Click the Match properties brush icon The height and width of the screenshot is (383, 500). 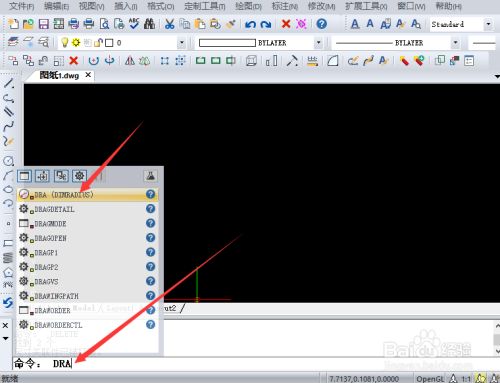point(231,24)
